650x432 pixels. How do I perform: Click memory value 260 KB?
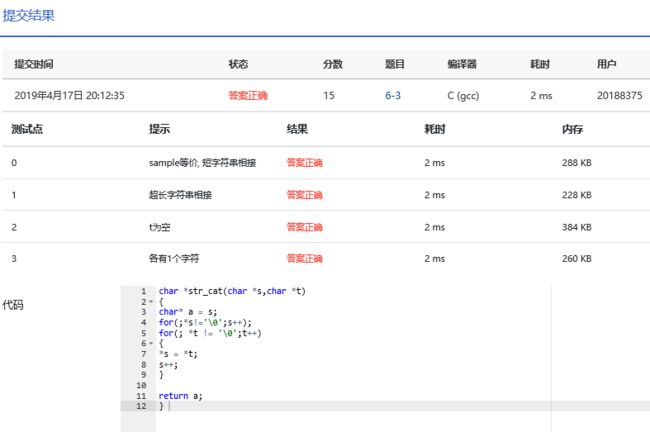pyautogui.click(x=577, y=258)
